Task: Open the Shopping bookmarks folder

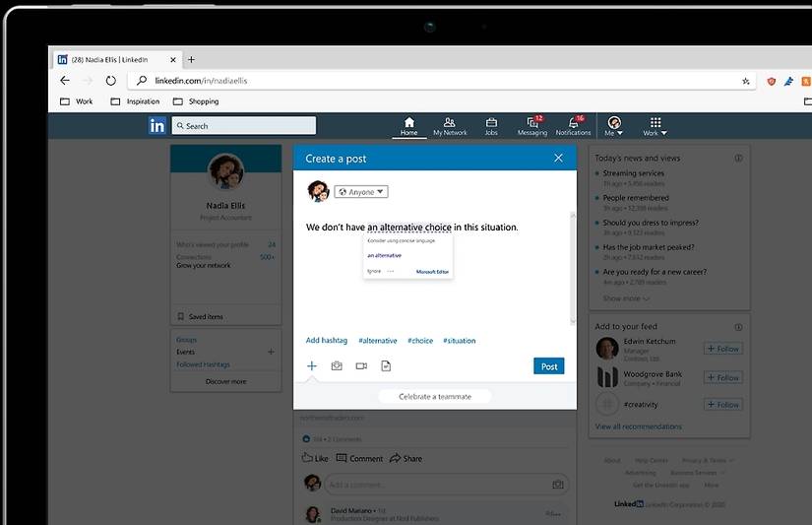Action: coord(196,101)
